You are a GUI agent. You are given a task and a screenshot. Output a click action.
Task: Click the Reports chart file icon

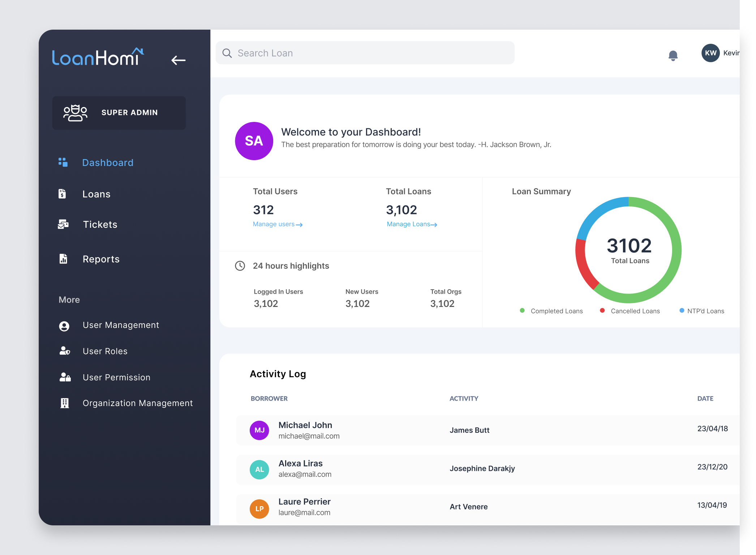coord(63,259)
